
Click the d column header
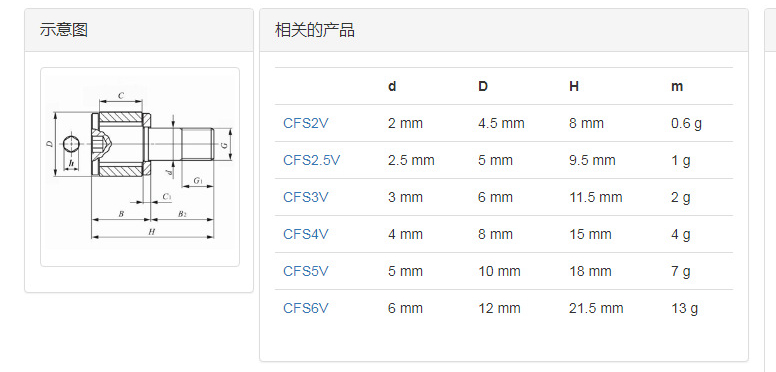pos(392,87)
